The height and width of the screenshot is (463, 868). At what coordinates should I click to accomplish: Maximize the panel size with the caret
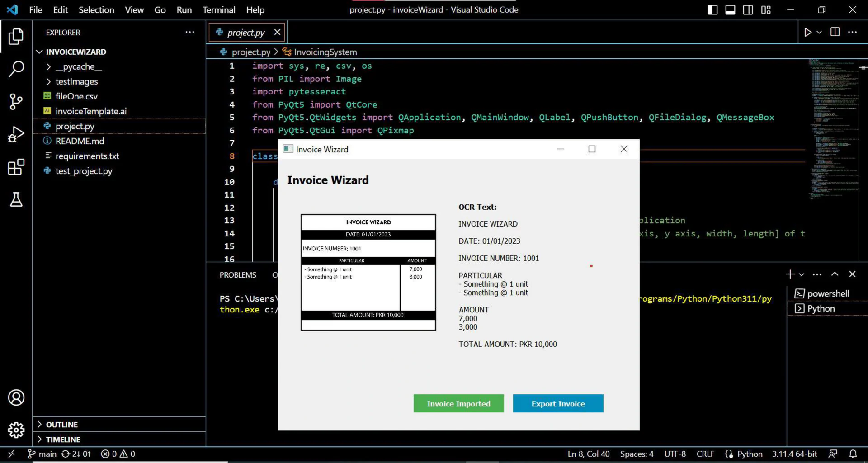click(x=835, y=274)
